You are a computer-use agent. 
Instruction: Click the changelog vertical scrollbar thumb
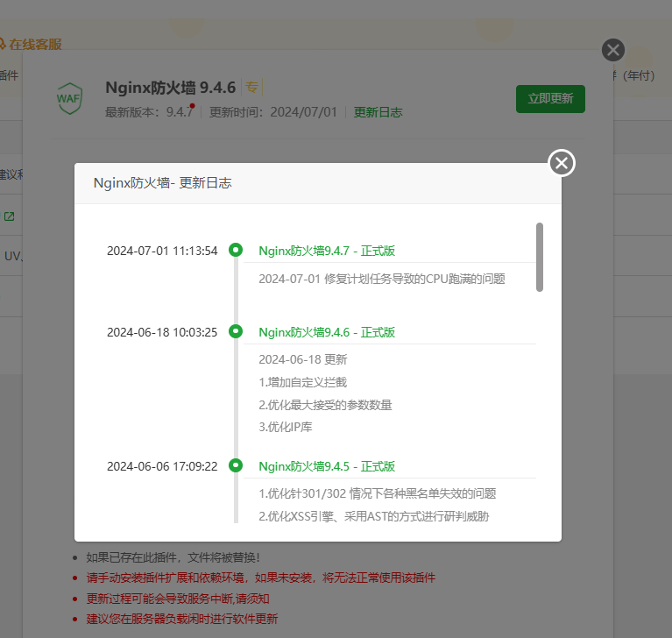(x=540, y=258)
